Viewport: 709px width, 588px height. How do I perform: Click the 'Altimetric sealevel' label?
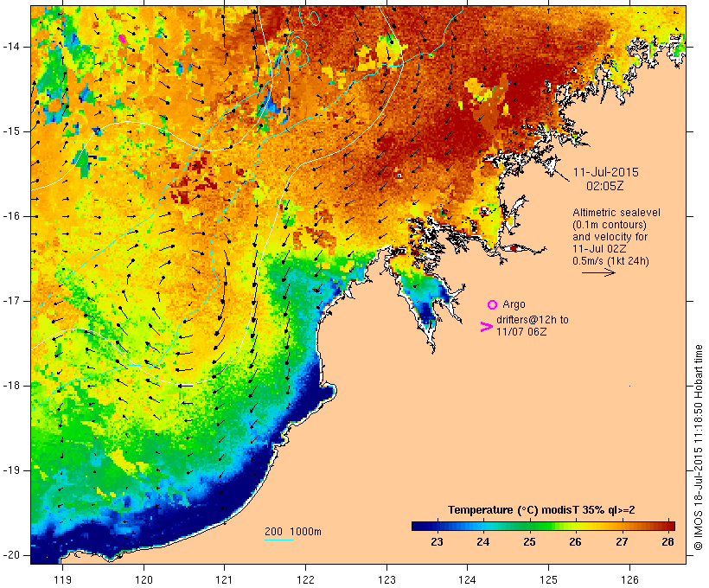click(x=616, y=213)
